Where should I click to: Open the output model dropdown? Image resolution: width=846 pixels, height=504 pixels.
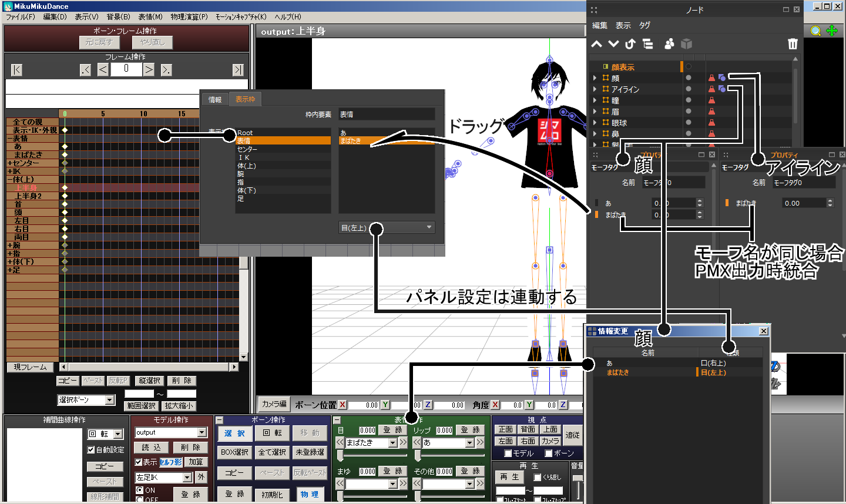pyautogui.click(x=171, y=432)
